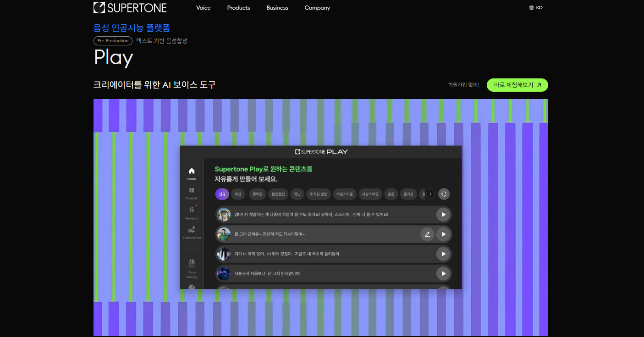Screen dimensions: 644x337
Task: Select the 추천 filter chip
Action: click(238, 194)
